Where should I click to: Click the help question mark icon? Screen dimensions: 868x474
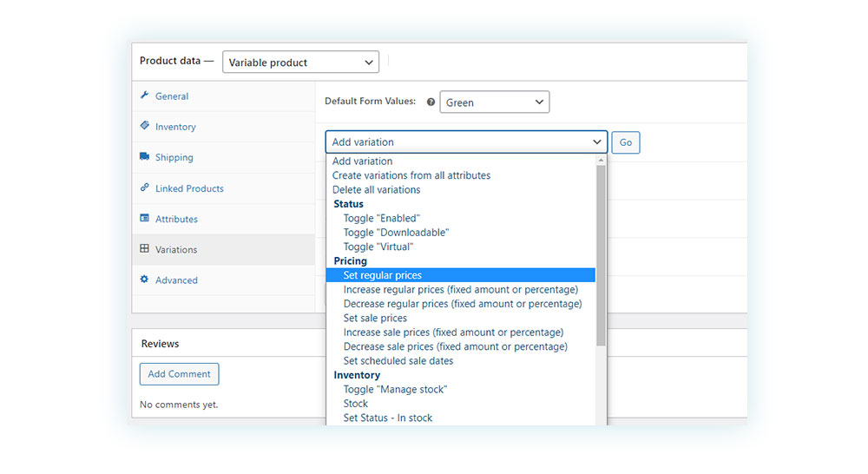tap(431, 102)
